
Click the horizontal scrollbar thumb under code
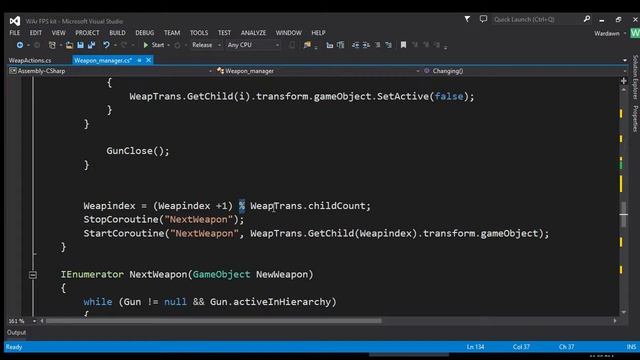213,321
